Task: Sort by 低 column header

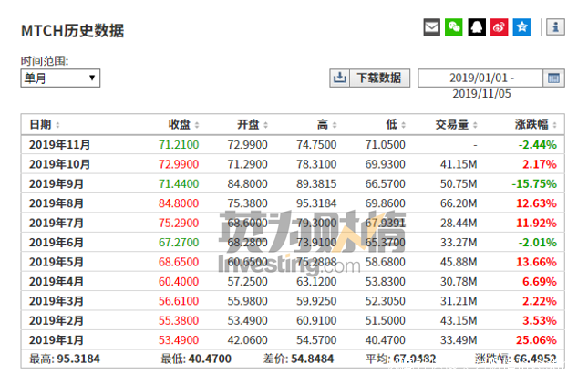Action: [x=396, y=125]
